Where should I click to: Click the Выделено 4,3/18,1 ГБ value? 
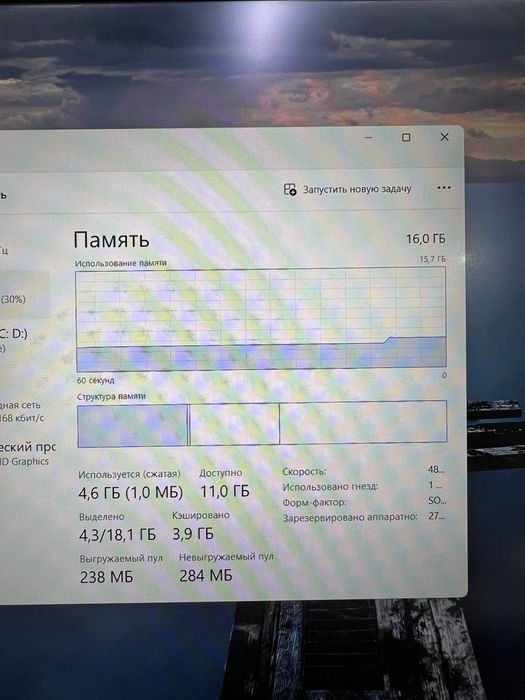click(x=117, y=535)
